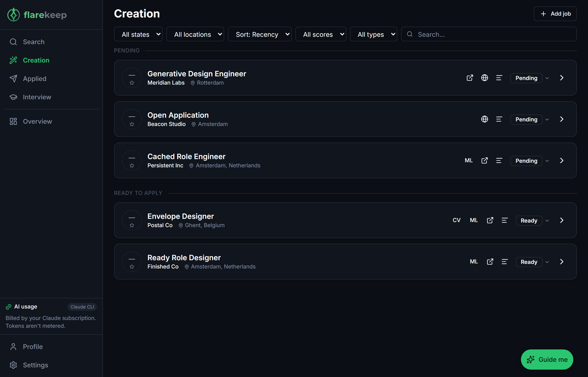Click lines icon on Ready Role Designer row

click(505, 262)
